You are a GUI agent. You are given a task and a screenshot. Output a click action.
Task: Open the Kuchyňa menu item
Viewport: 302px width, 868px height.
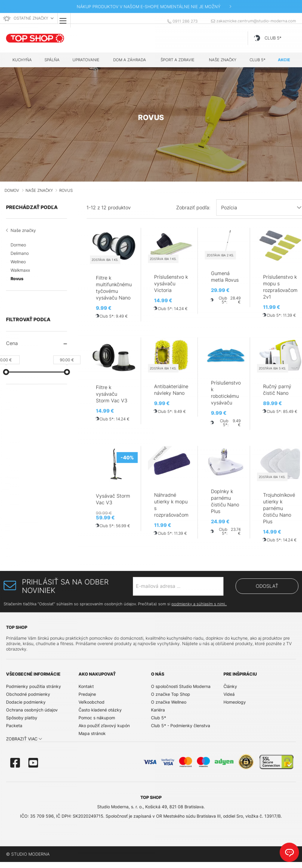tap(22, 60)
